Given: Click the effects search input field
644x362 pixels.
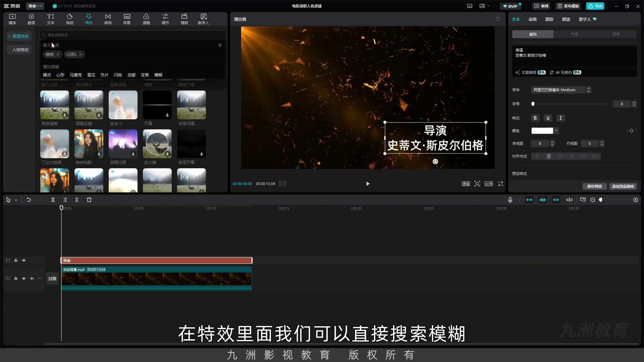Looking at the screenshot, I should coord(133,35).
